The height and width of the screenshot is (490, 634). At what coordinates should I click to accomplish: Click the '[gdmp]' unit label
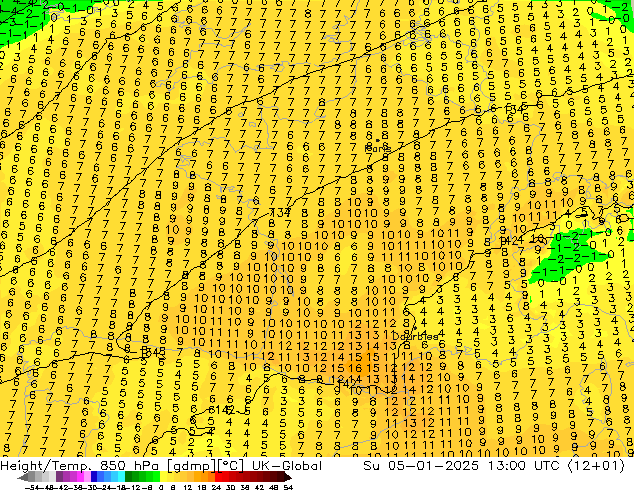[192, 466]
